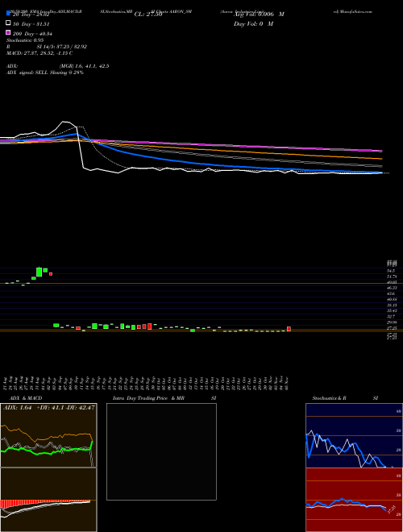Click the '(MGR) 1.6, 41.1, 42.5' ADX values
The image size is (403, 532).
[84, 66]
